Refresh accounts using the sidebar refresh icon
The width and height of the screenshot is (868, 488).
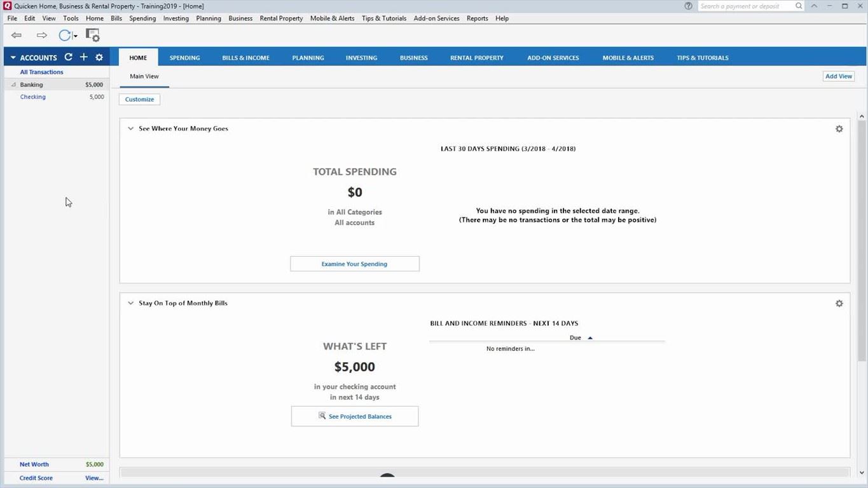[69, 57]
